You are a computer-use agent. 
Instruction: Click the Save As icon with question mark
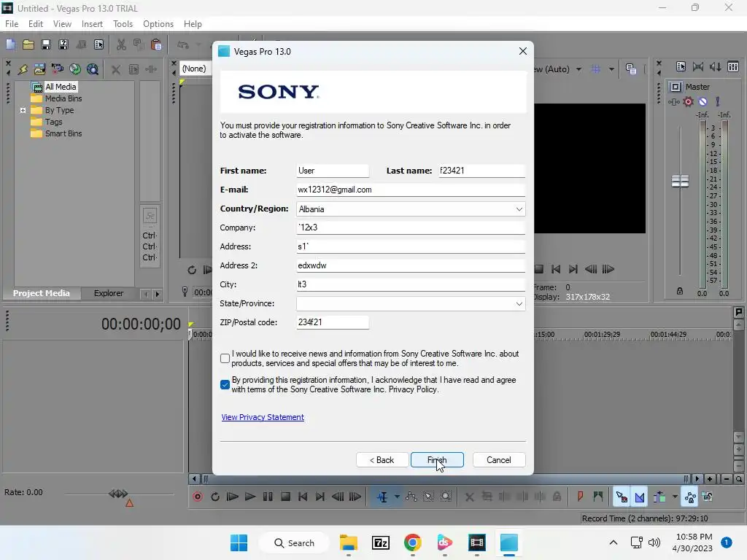63,44
